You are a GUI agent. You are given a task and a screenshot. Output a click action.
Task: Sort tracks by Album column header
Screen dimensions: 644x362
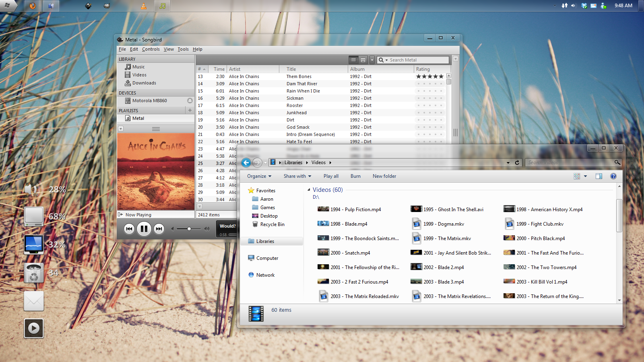tap(381, 69)
